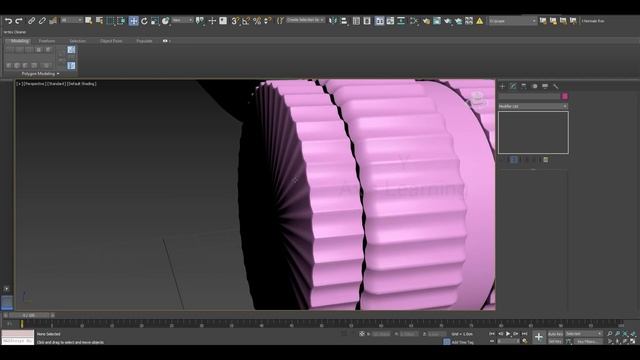
Task: Open the Motion panel tab
Action: [x=534, y=86]
